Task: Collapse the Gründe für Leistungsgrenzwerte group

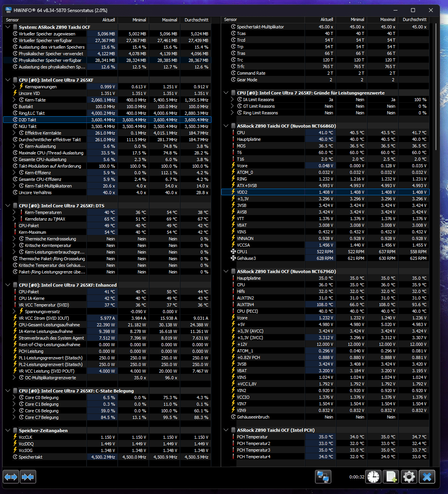Action: (226, 93)
